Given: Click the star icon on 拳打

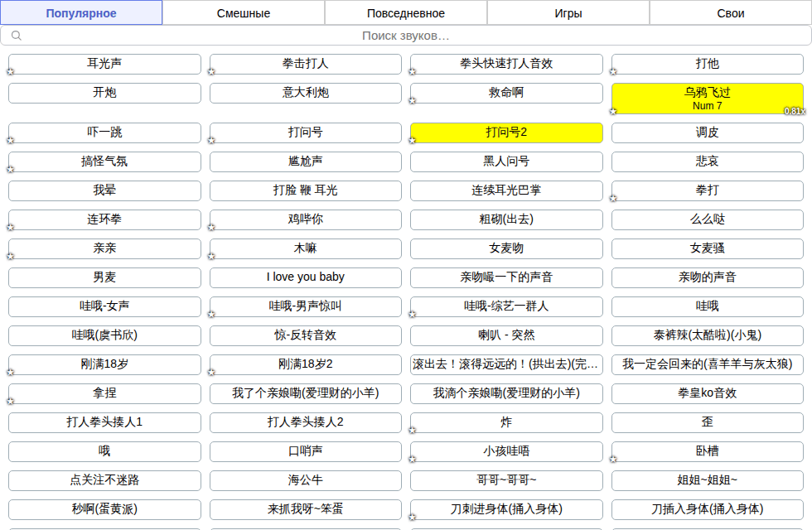Looking at the screenshot, I should tap(613, 198).
